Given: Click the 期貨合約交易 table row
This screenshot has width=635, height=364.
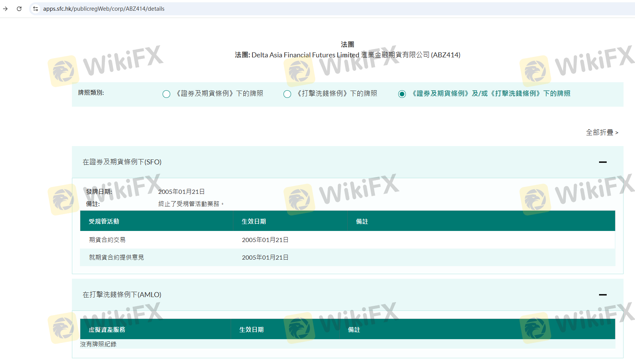Looking at the screenshot, I should point(348,240).
